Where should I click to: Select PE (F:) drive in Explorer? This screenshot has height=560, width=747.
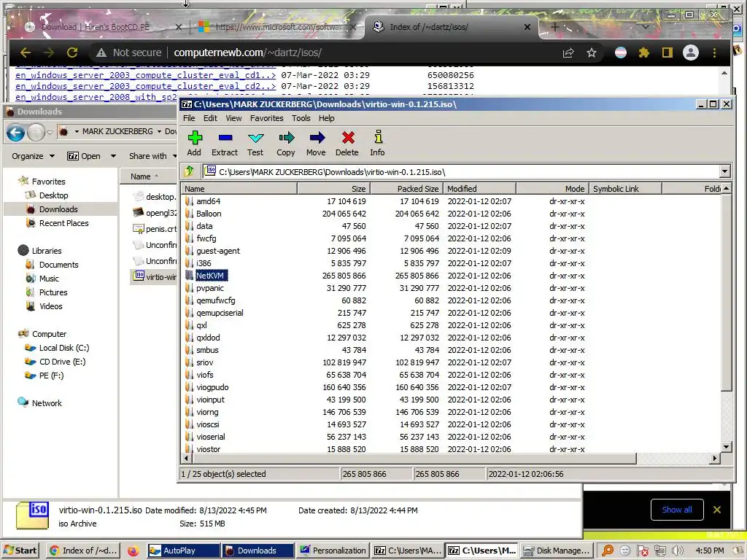pyautogui.click(x=51, y=376)
